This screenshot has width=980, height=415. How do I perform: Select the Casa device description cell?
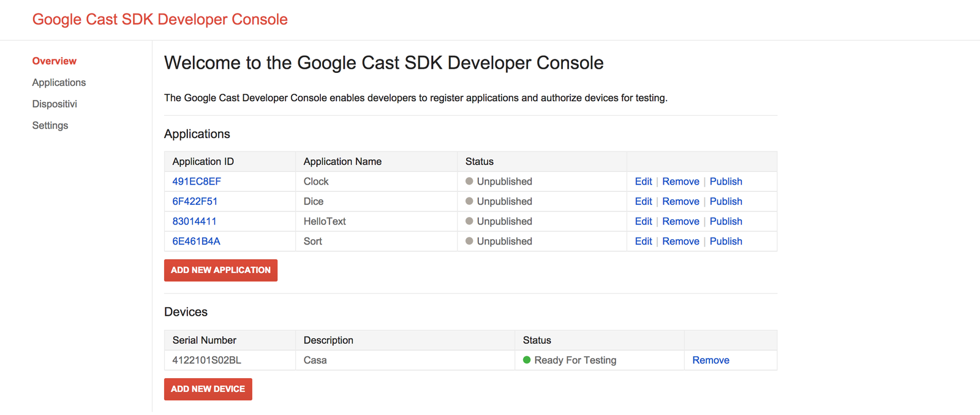click(405, 360)
